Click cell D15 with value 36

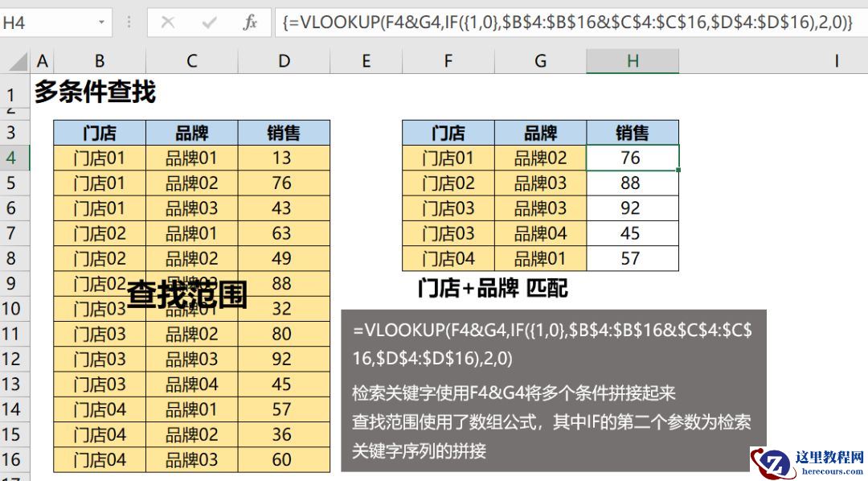284,434
